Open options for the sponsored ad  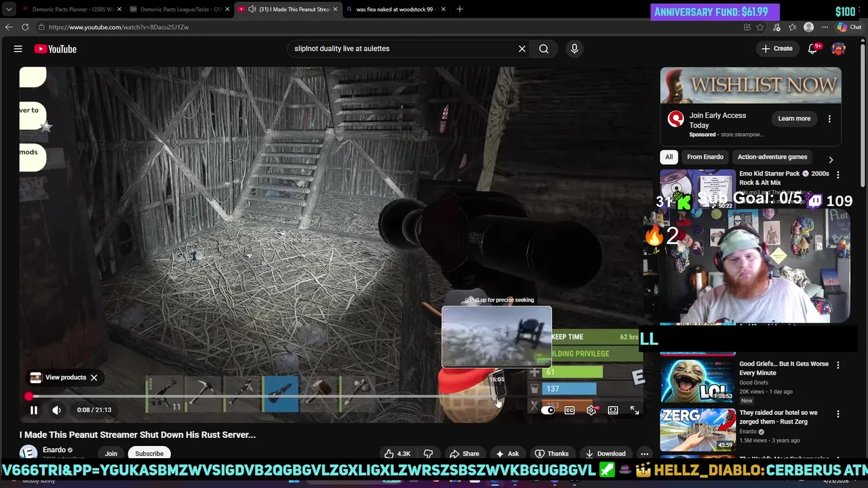pyautogui.click(x=829, y=119)
